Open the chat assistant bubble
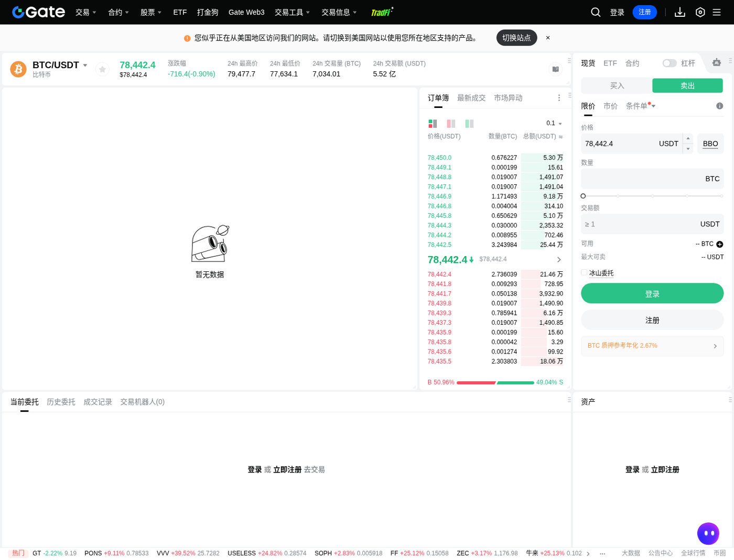734x560 pixels. pyautogui.click(x=708, y=534)
